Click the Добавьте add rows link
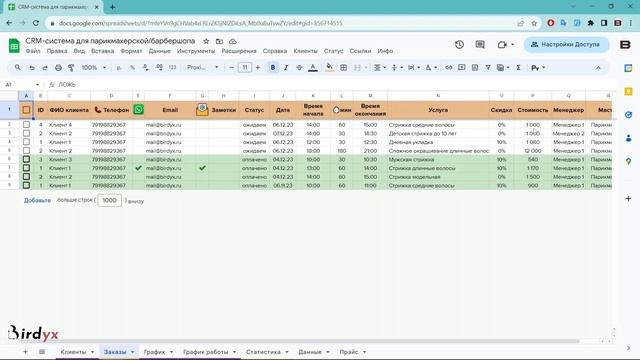The width and height of the screenshot is (640, 360). pos(37,200)
